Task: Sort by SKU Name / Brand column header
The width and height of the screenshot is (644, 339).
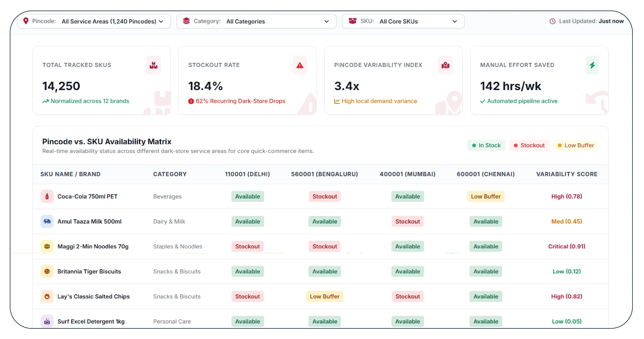Action: point(70,174)
